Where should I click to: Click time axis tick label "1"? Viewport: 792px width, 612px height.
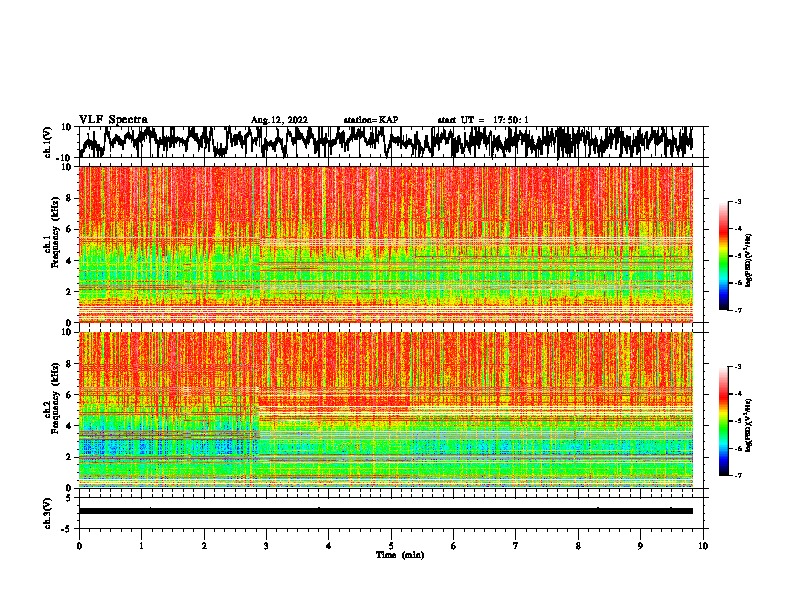coord(141,546)
